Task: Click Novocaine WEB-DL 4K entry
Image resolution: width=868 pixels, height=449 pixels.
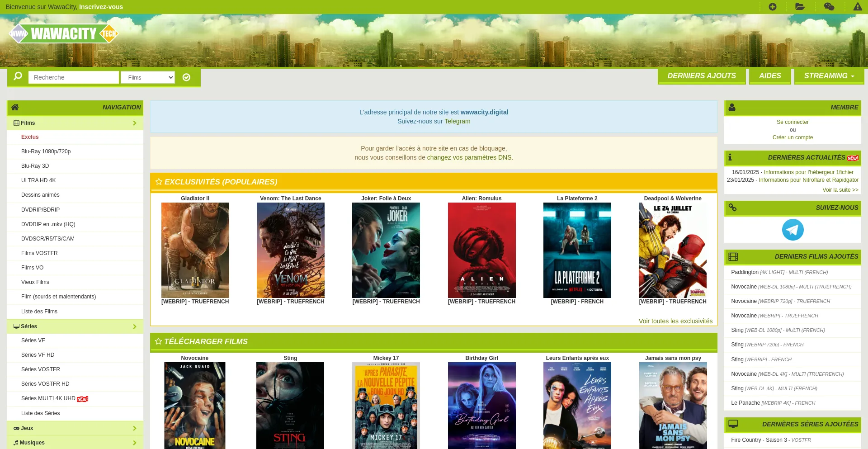Action: coord(788,374)
